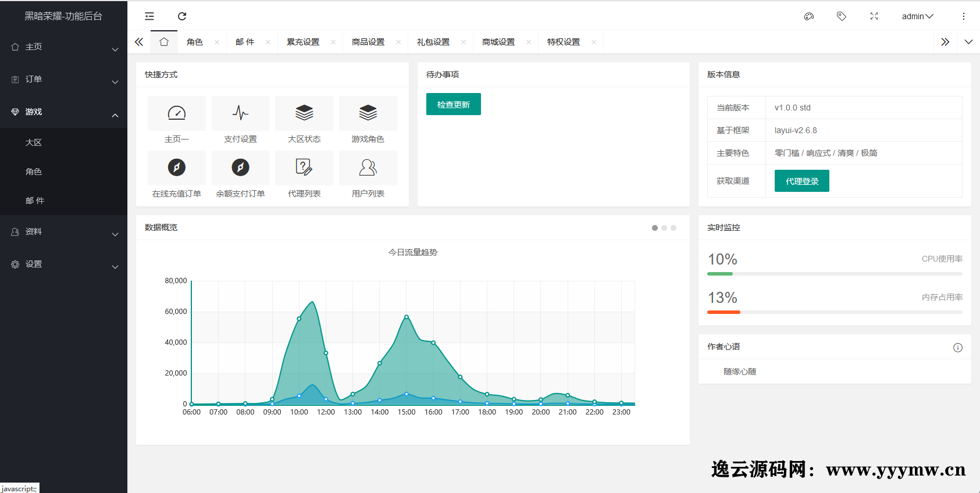The height and width of the screenshot is (493, 980).
Task: Expand the 资料 sidebar menu
Action: (63, 231)
